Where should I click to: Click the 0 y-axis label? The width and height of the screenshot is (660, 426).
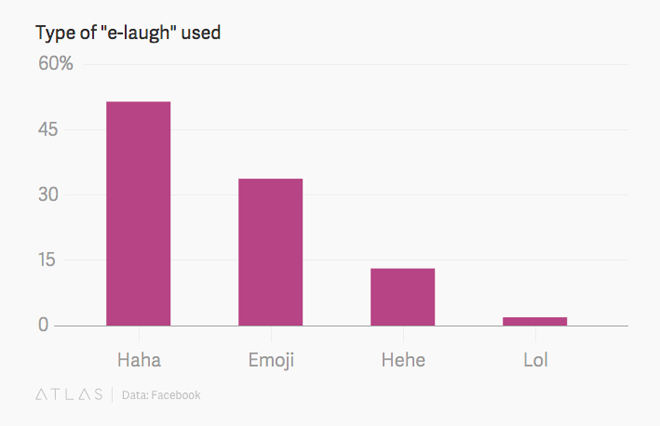[x=43, y=325]
